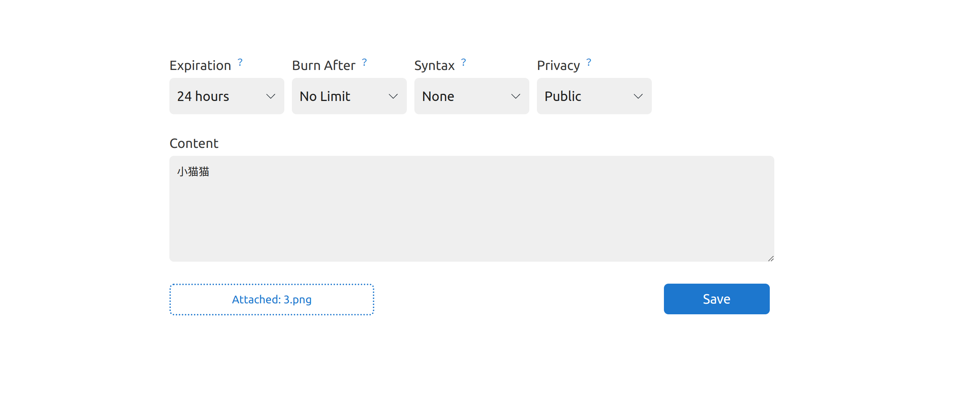Open the Privacy help question mark
980x413 pixels.
click(589, 62)
